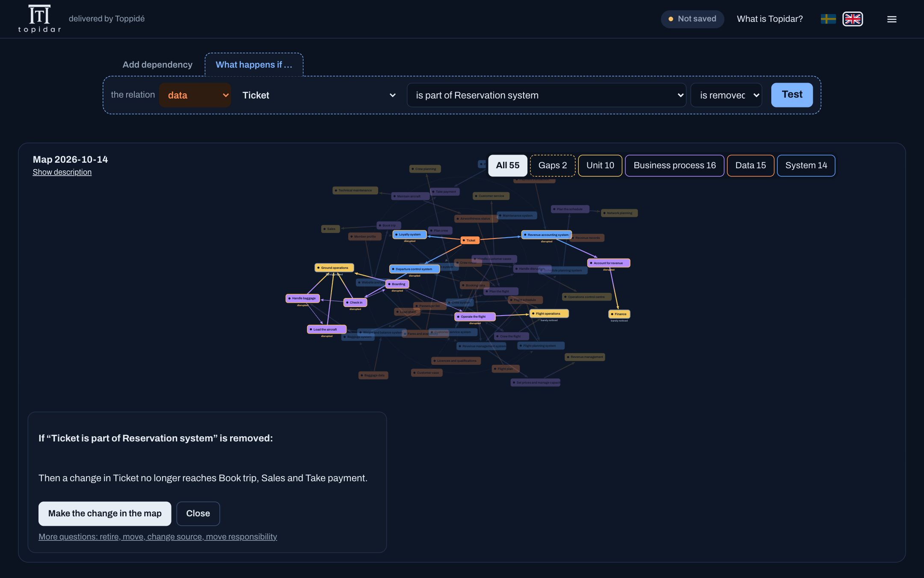Toggle the System 14 filter

point(806,165)
